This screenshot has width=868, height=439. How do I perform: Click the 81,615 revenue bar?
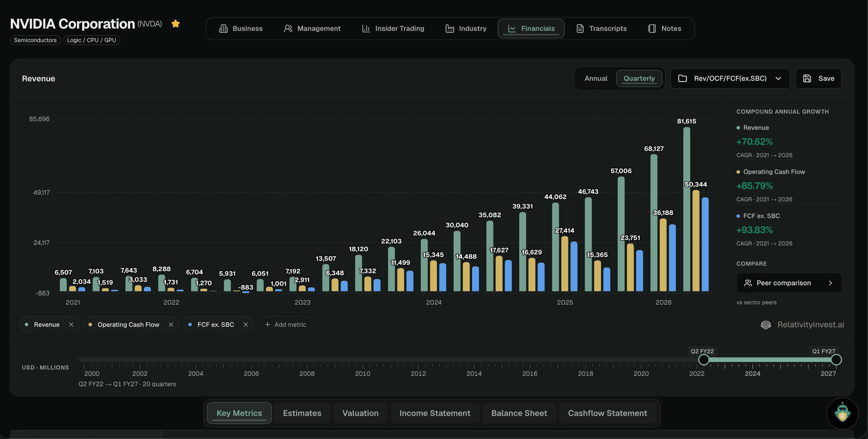686,209
